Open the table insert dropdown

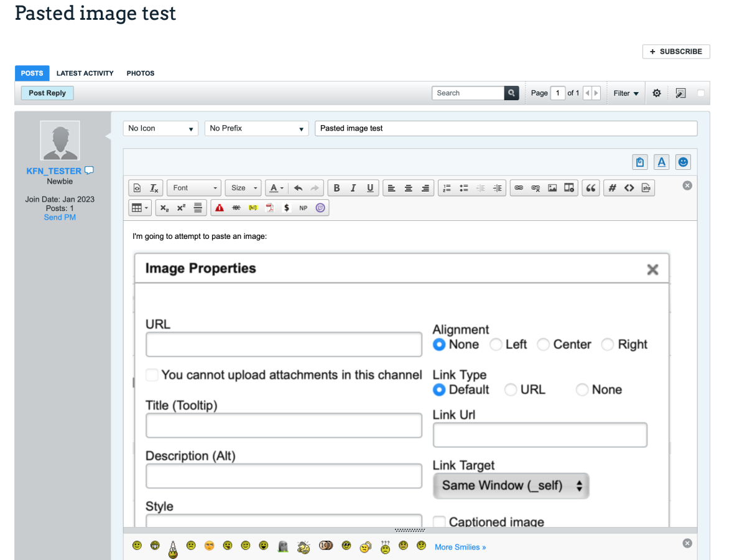click(x=139, y=208)
